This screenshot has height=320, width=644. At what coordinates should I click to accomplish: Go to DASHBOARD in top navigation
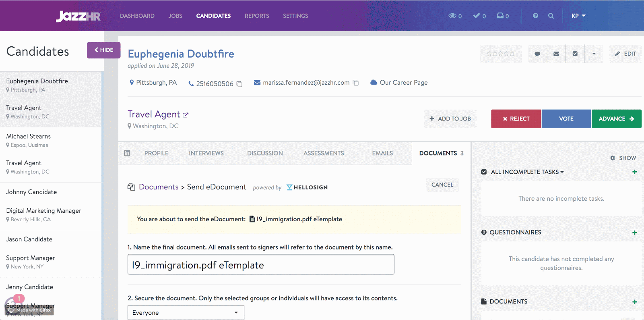[137, 16]
